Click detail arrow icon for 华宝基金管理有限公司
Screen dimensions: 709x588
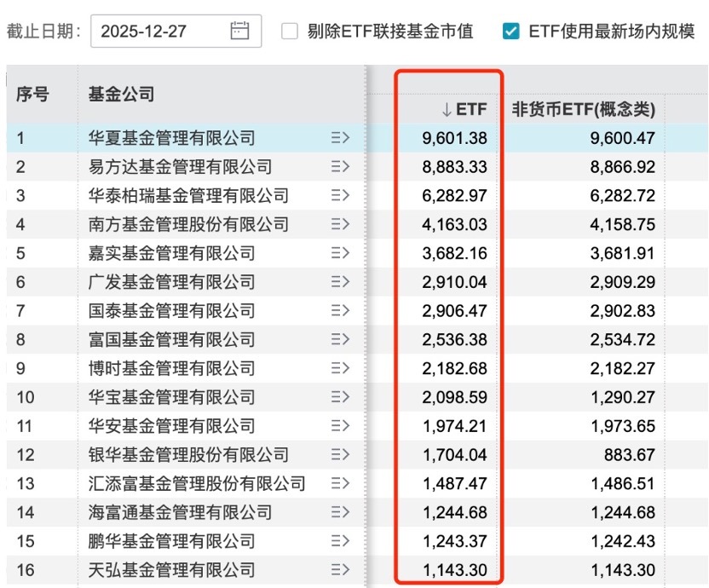tap(340, 396)
